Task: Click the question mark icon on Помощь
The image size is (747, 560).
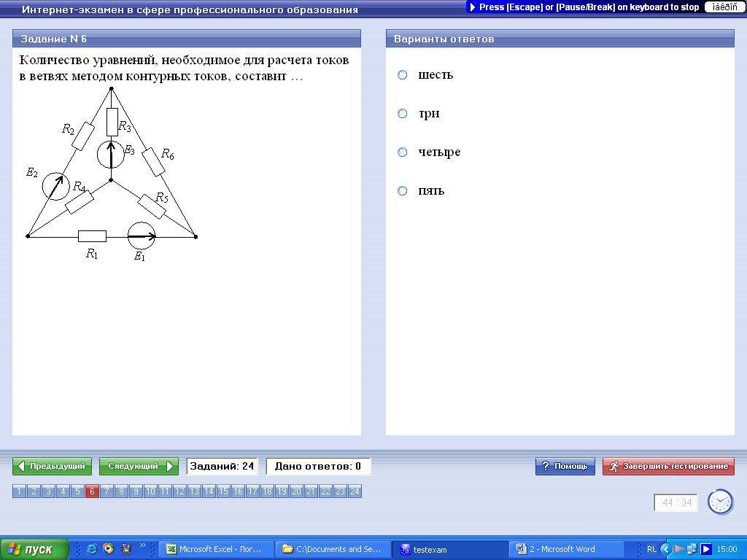Action: point(546,466)
